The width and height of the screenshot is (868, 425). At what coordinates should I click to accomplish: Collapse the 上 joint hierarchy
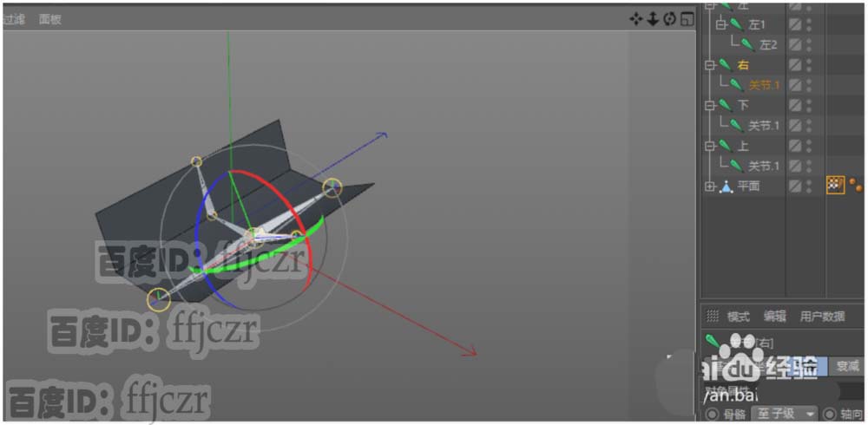click(710, 146)
